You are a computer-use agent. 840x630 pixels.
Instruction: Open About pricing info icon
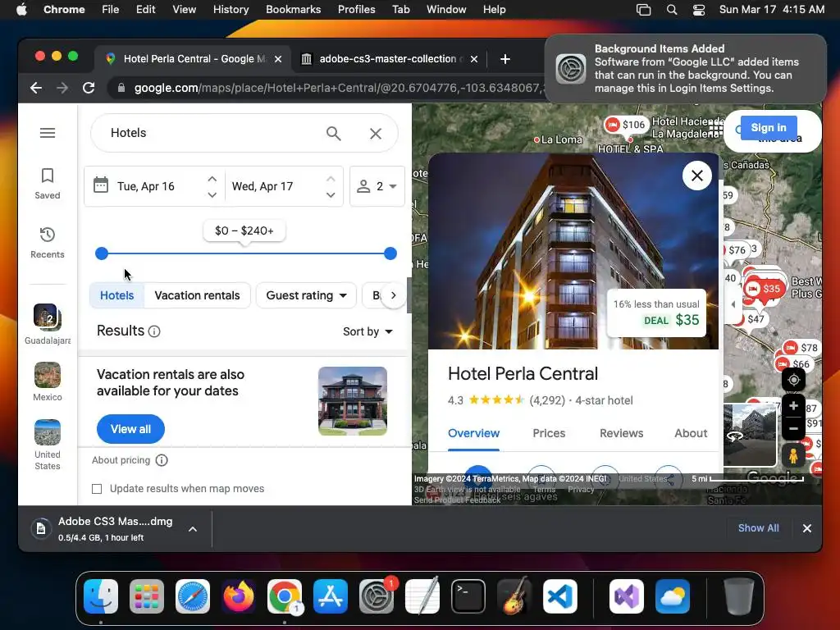pyautogui.click(x=162, y=460)
